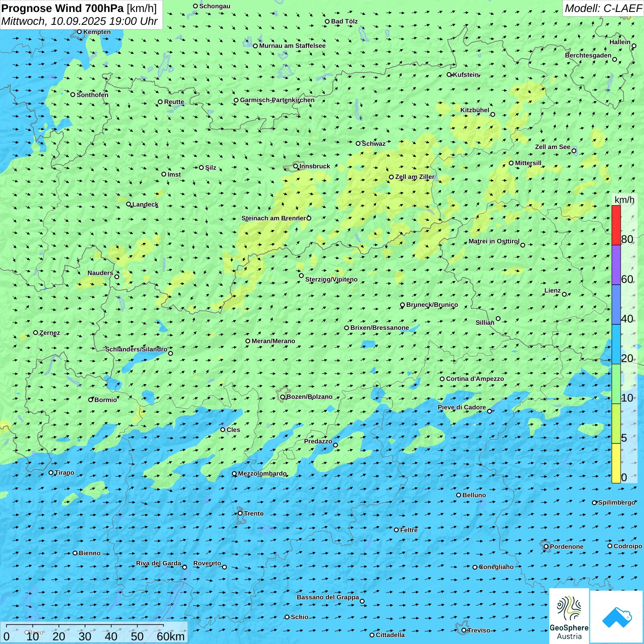Select the Pordenone city marker
This screenshot has height=644, width=644.
pos(546,547)
